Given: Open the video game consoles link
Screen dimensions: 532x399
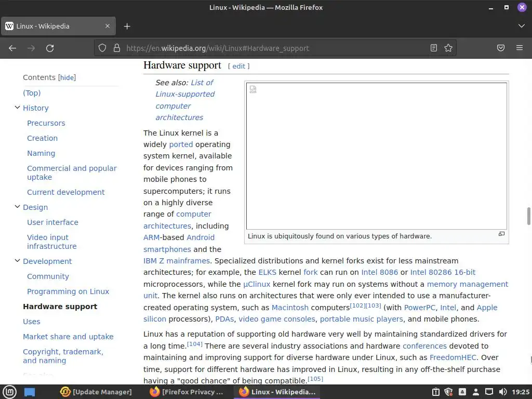Looking at the screenshot, I should [277, 320].
